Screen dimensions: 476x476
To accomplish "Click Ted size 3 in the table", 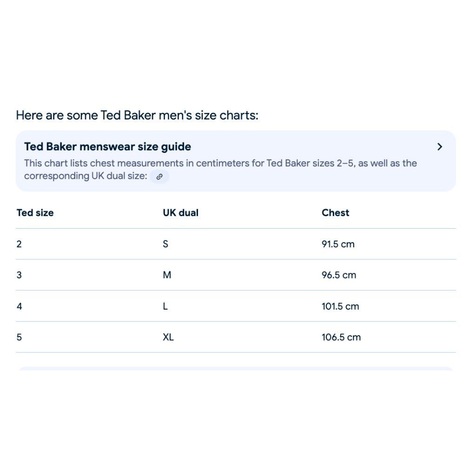I will [x=19, y=275].
